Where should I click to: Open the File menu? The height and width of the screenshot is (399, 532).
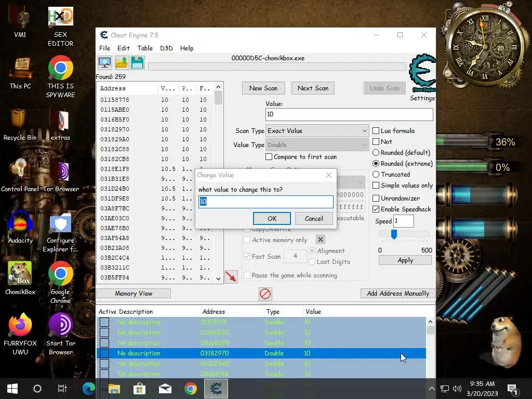[x=104, y=48]
